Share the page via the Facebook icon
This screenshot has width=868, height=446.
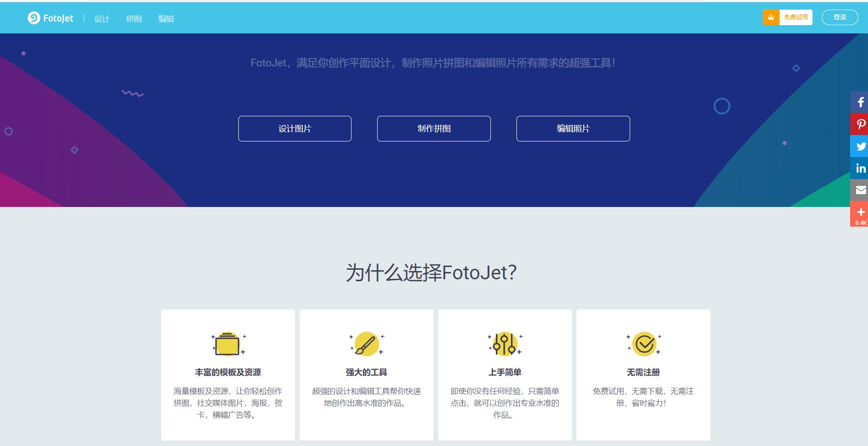pos(860,102)
